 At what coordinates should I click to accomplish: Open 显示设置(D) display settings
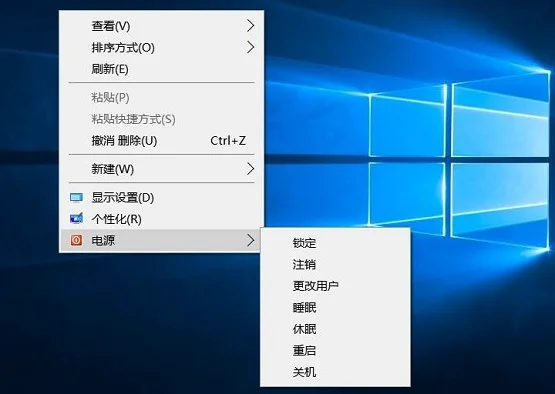[161, 198]
